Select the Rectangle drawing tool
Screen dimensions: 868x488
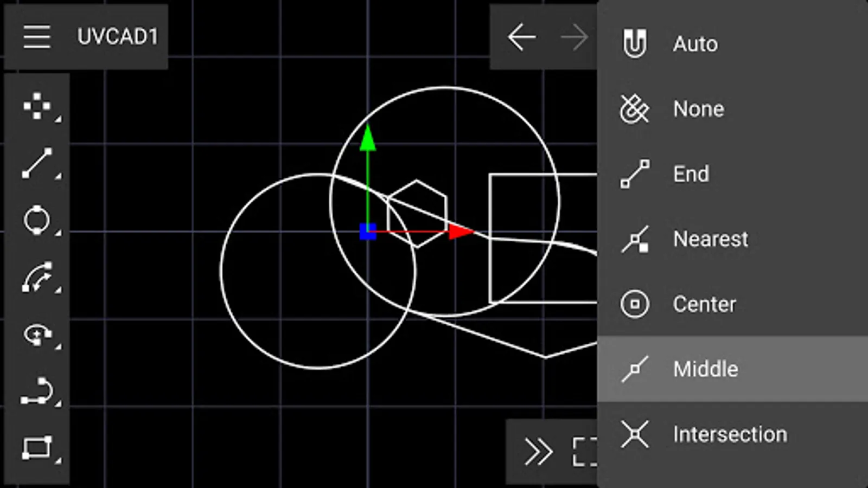(37, 448)
